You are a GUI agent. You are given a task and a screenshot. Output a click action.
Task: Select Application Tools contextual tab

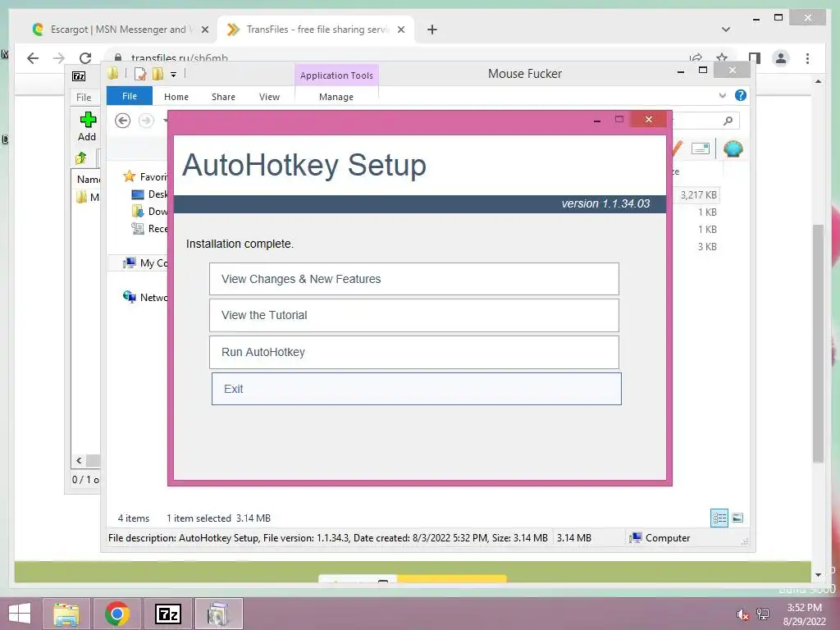pyautogui.click(x=336, y=75)
